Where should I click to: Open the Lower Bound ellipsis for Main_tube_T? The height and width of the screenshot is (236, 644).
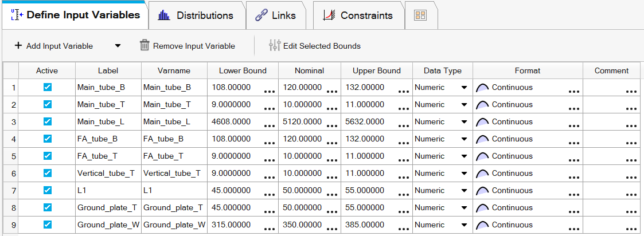click(270, 109)
